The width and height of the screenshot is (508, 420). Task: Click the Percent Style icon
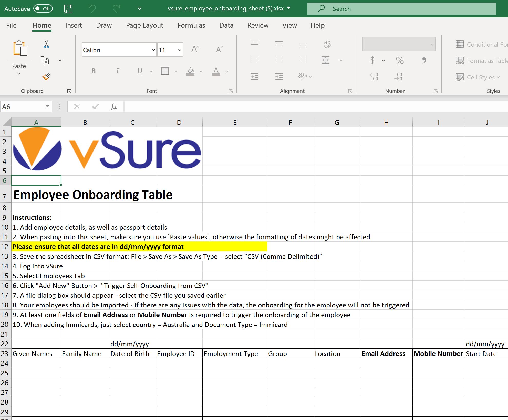click(400, 61)
